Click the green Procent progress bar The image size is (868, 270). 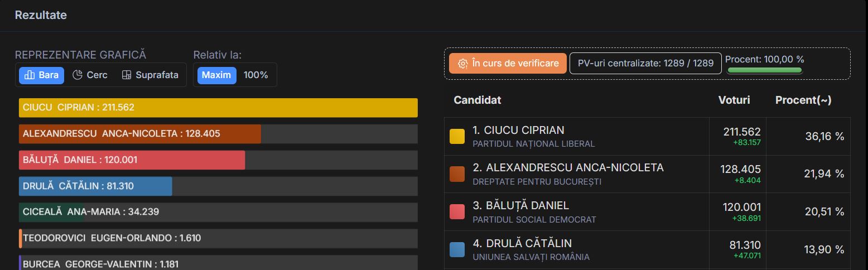[764, 70]
